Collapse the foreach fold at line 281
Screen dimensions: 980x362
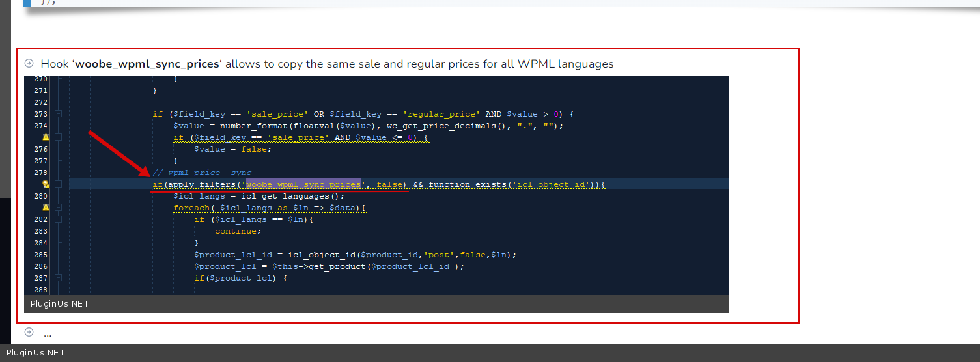point(59,208)
